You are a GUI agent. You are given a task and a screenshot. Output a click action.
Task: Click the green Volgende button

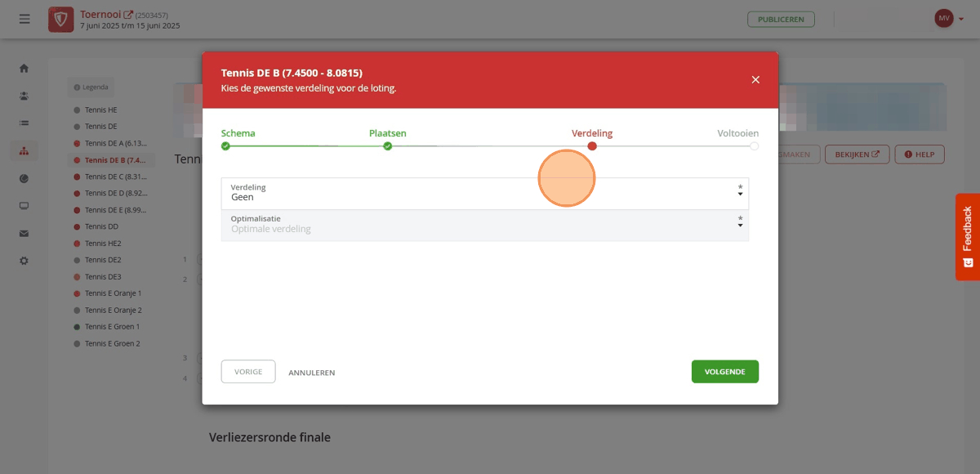(x=725, y=372)
